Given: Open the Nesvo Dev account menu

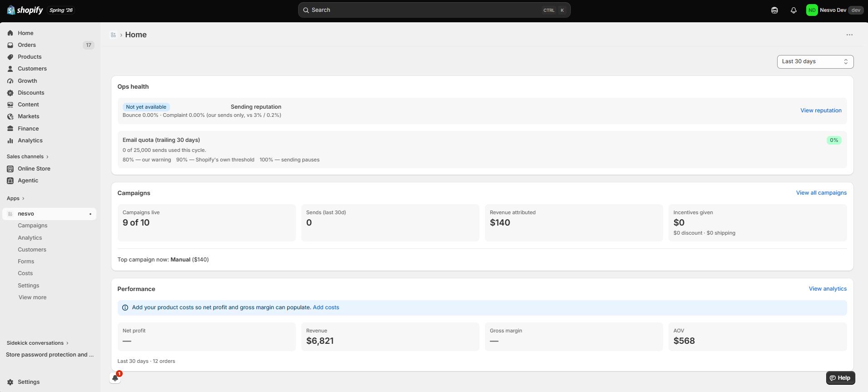Looking at the screenshot, I should pos(834,10).
